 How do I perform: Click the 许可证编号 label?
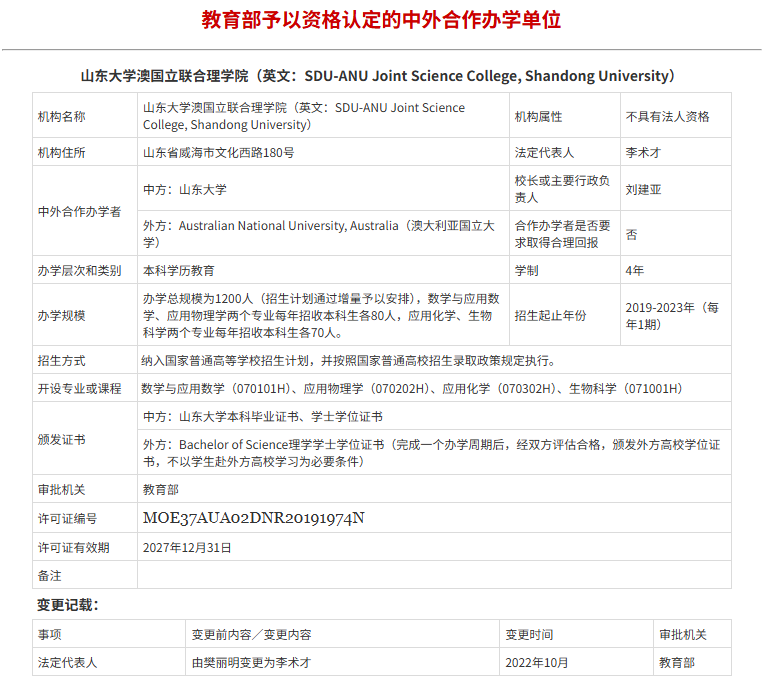tap(67, 519)
